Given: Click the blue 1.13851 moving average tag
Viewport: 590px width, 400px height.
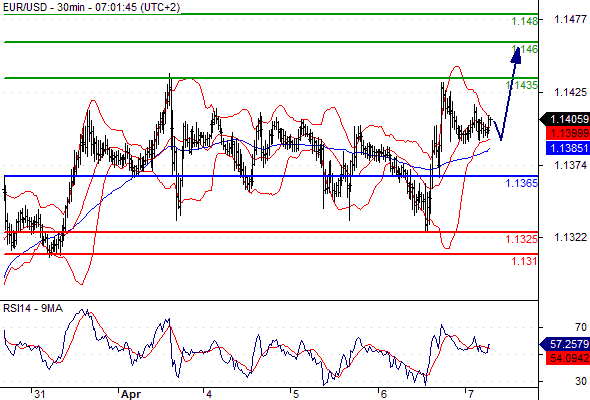Looking at the screenshot, I should pos(567,148).
